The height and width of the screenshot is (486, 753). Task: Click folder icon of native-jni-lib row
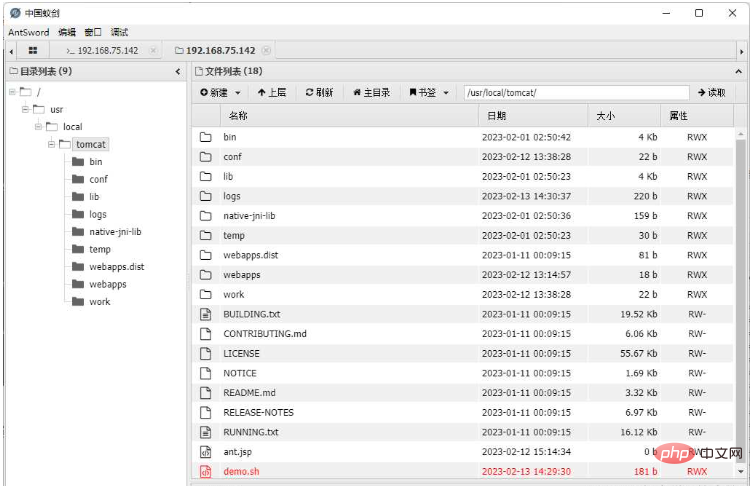click(206, 216)
